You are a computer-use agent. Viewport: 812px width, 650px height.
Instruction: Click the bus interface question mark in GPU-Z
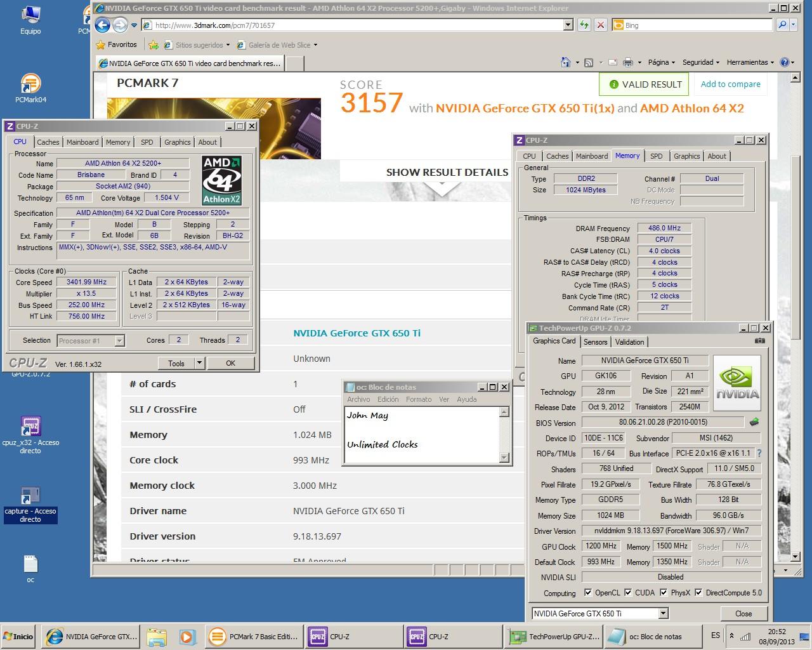[x=759, y=453]
